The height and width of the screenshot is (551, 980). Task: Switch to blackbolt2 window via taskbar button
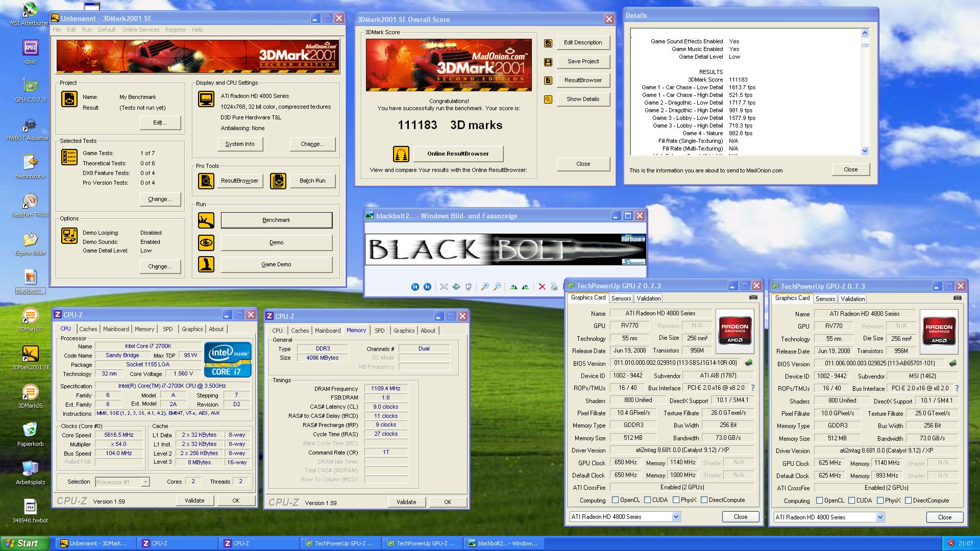(x=503, y=543)
